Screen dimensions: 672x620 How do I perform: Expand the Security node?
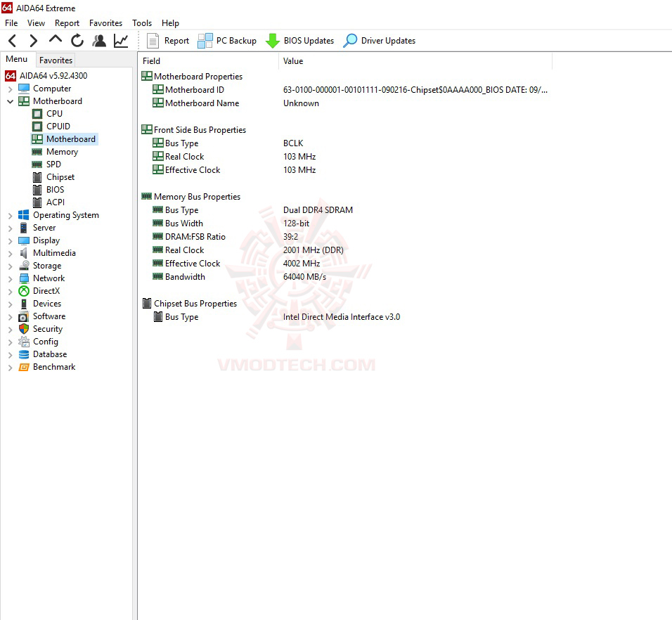pos(10,330)
